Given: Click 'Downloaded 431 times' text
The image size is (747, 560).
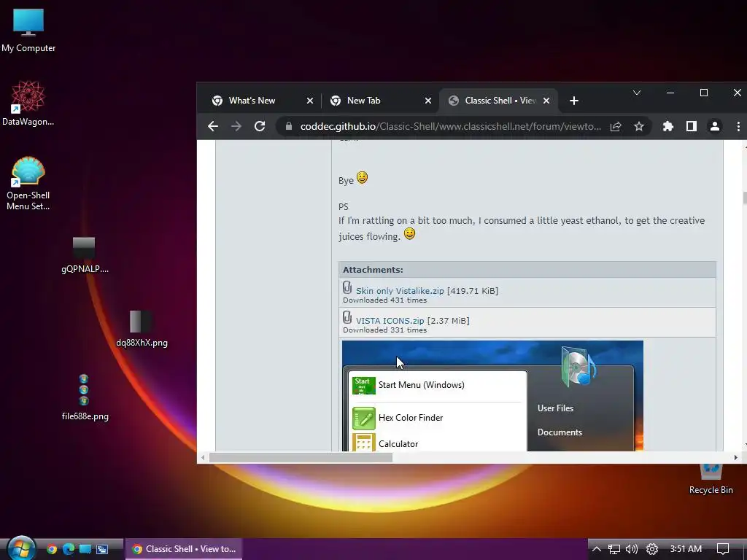Looking at the screenshot, I should tap(385, 300).
